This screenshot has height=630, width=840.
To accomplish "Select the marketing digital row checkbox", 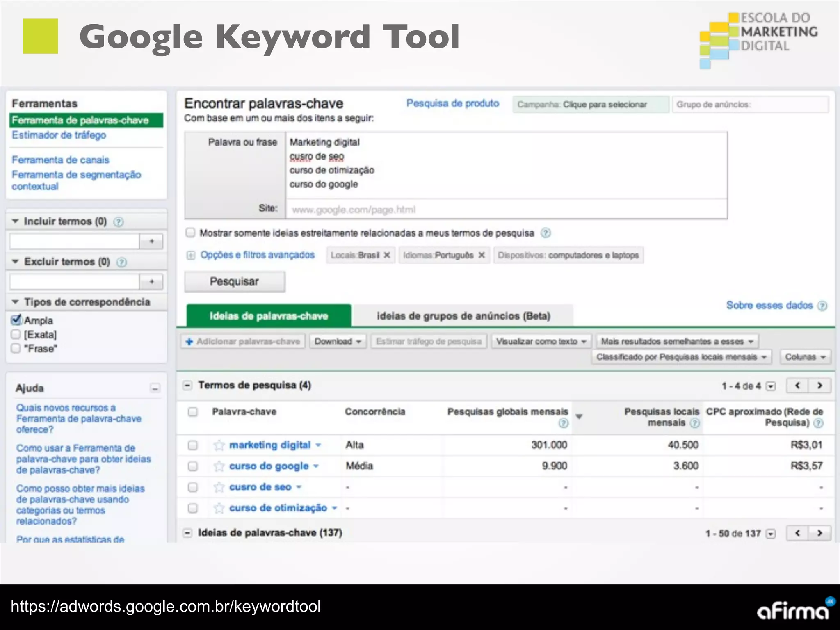I will coord(192,445).
